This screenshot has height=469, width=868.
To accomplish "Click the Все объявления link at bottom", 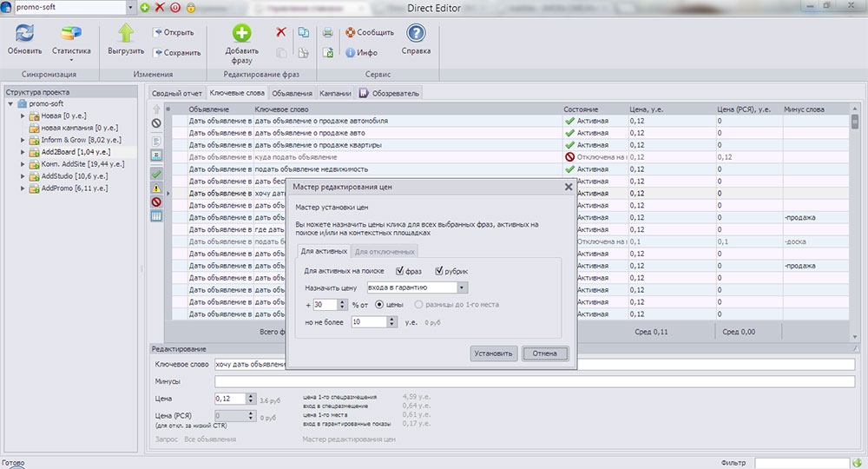I will tap(210, 439).
